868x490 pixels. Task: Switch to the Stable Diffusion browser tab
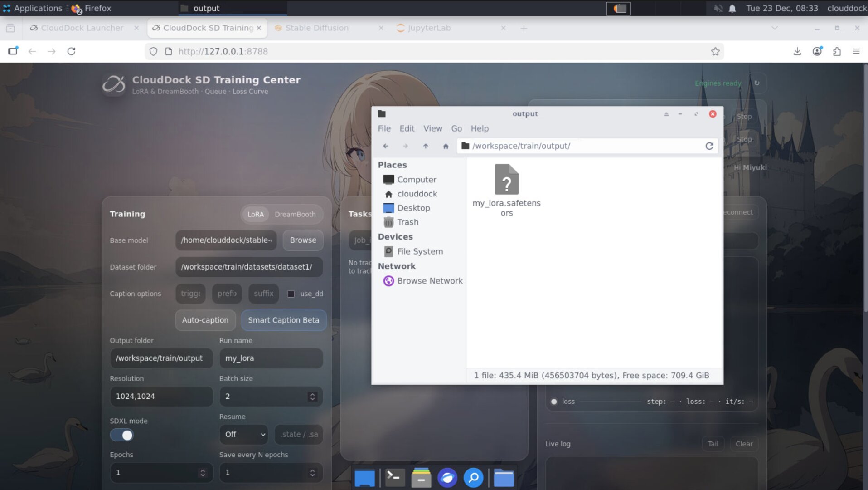(x=318, y=28)
